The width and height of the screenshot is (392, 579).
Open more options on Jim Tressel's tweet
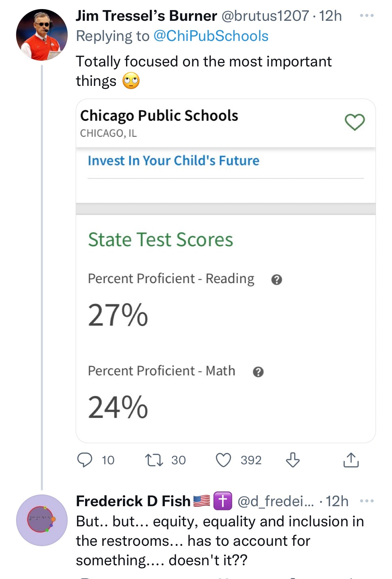[367, 16]
